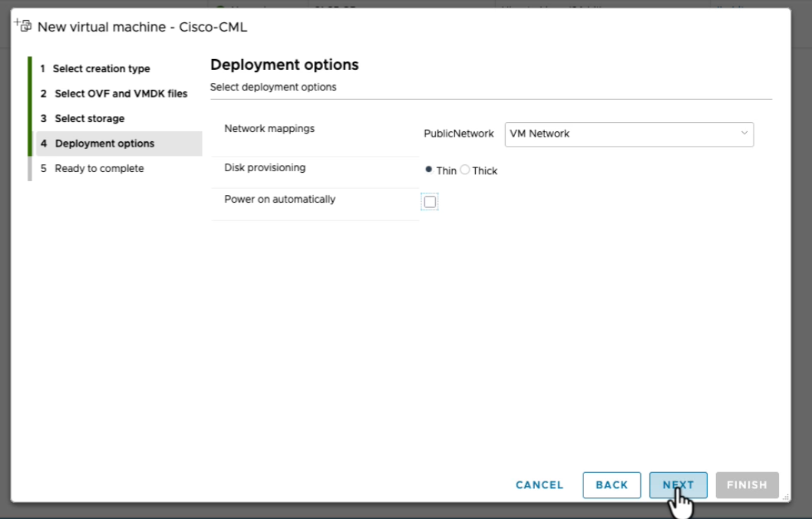Click the Back button
Screen dimensions: 812x519
pos(612,484)
